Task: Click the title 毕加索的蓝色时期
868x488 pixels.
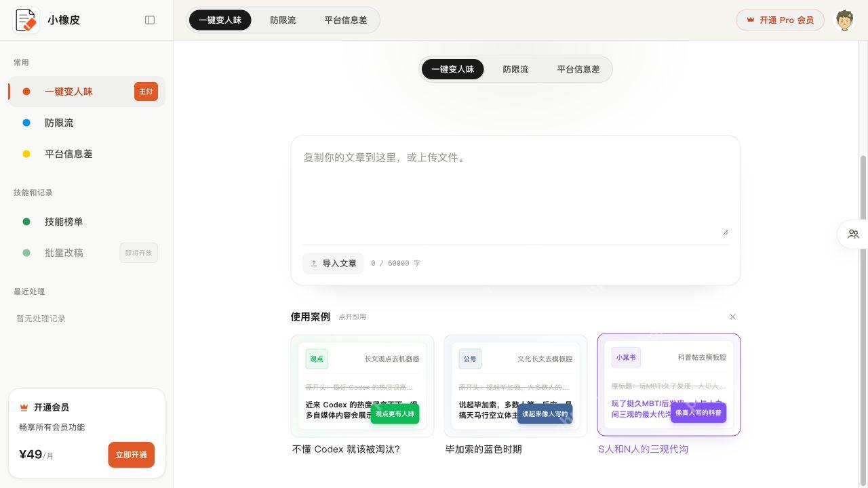Action: (x=484, y=449)
